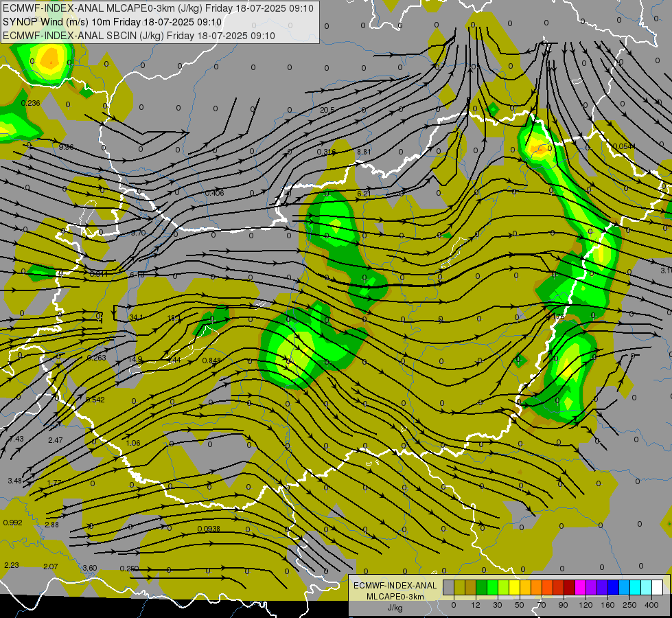Click the map value 3.48

point(14,481)
